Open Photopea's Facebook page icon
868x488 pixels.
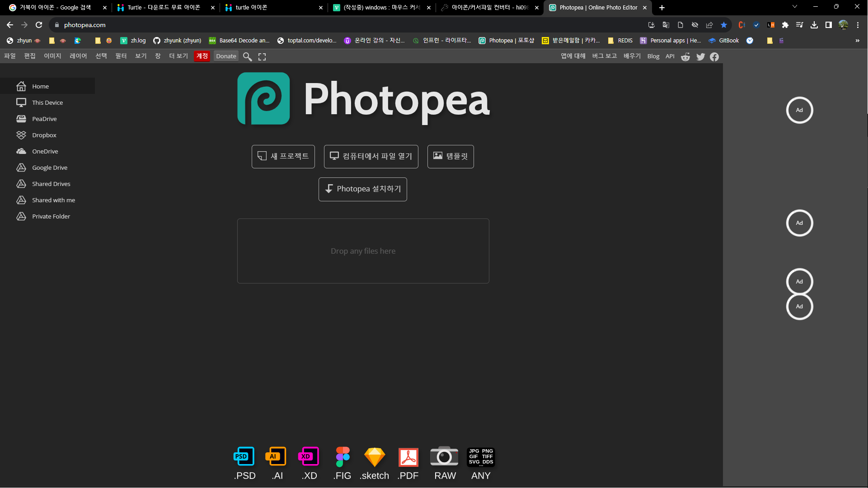714,56
